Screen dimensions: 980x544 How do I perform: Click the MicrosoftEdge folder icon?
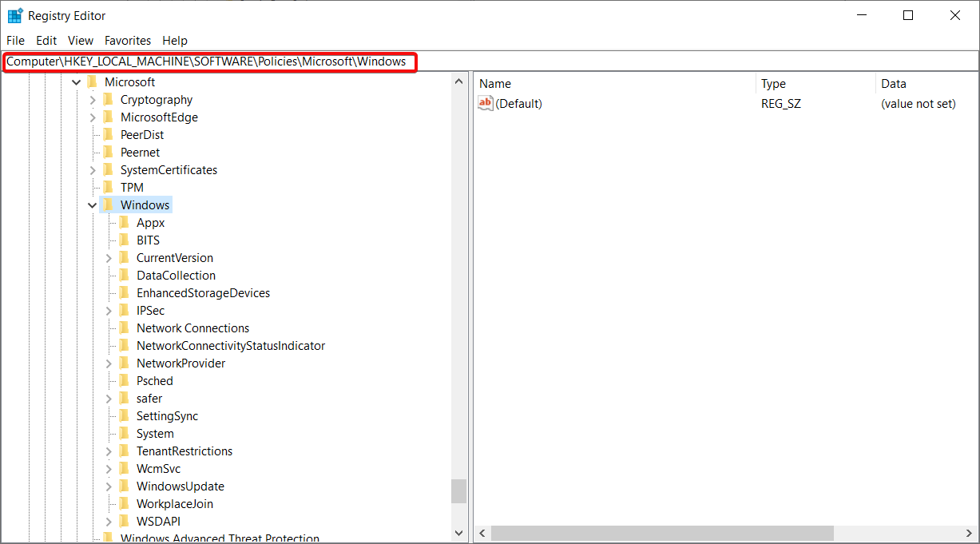point(108,117)
